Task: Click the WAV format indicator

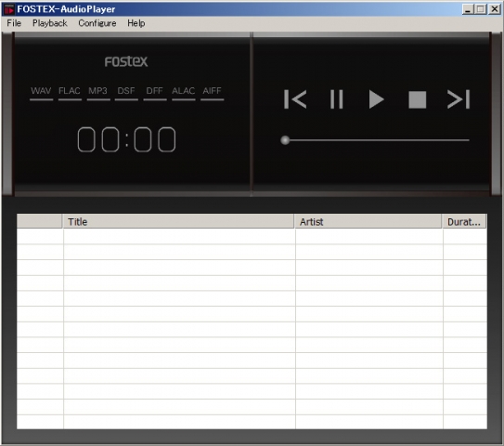Action: (x=41, y=93)
